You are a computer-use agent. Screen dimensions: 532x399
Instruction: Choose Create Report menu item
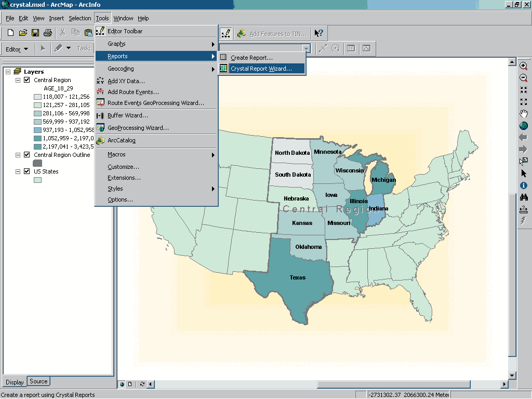pyautogui.click(x=262, y=58)
